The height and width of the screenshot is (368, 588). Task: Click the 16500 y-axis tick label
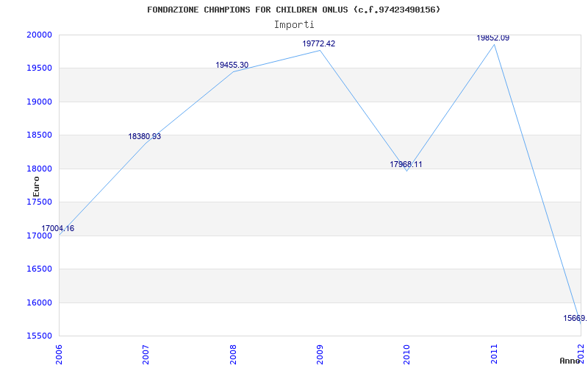[39, 269]
